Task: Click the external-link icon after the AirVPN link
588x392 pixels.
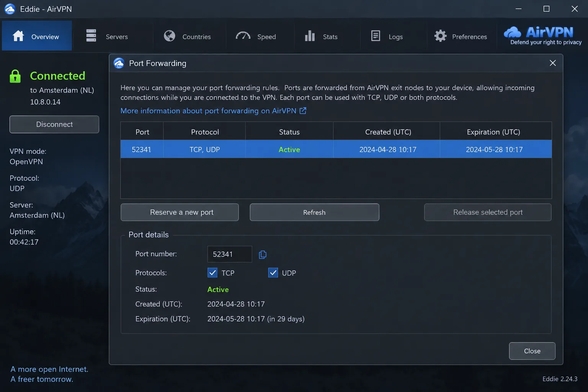Action: [x=303, y=111]
